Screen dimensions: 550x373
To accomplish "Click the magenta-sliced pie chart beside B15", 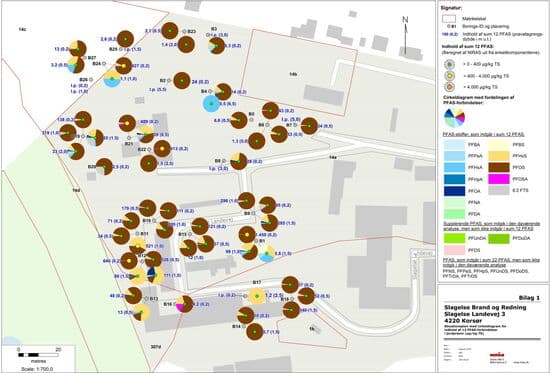I will click(x=185, y=304).
